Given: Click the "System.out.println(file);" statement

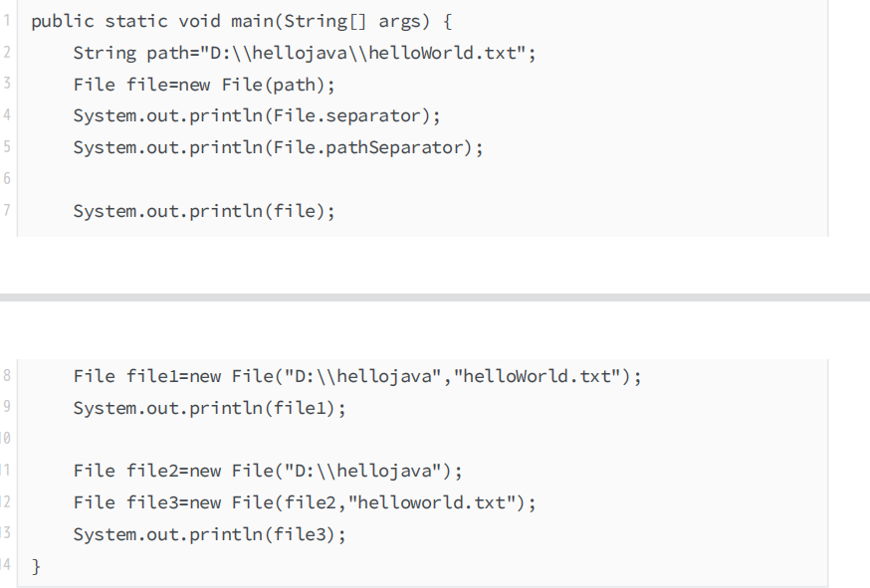Looking at the screenshot, I should tap(204, 211).
